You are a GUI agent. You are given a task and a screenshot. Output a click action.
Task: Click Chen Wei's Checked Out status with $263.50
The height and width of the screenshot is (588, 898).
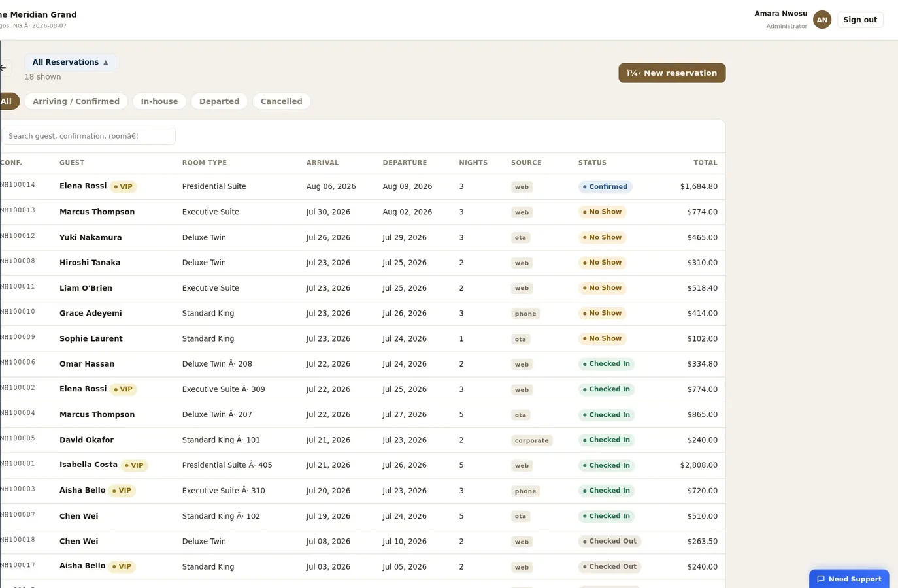[610, 541]
